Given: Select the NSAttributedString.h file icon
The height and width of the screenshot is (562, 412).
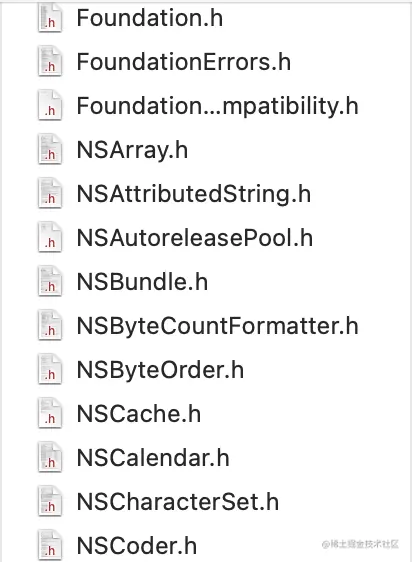Looking at the screenshot, I should pos(50,194).
